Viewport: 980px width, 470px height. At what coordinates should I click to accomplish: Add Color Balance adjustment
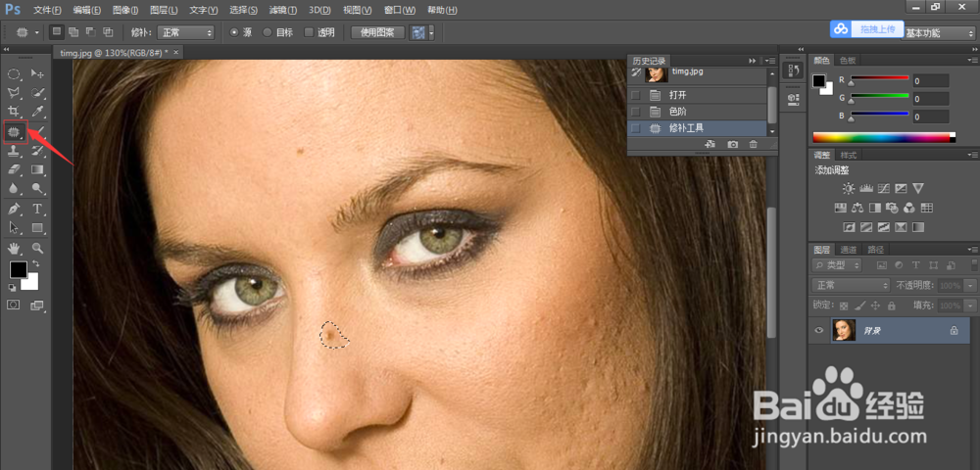[857, 208]
